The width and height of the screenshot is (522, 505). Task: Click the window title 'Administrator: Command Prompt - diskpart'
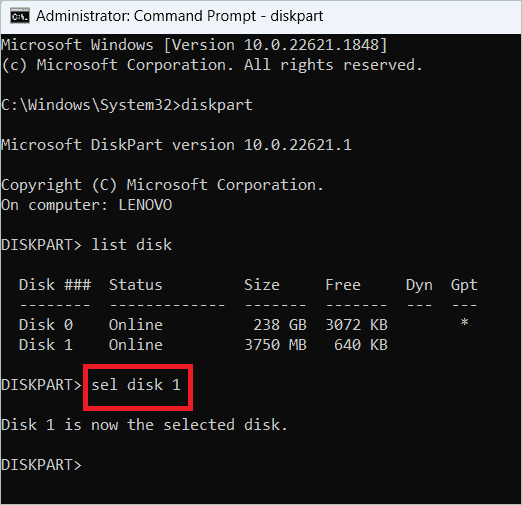tap(180, 16)
